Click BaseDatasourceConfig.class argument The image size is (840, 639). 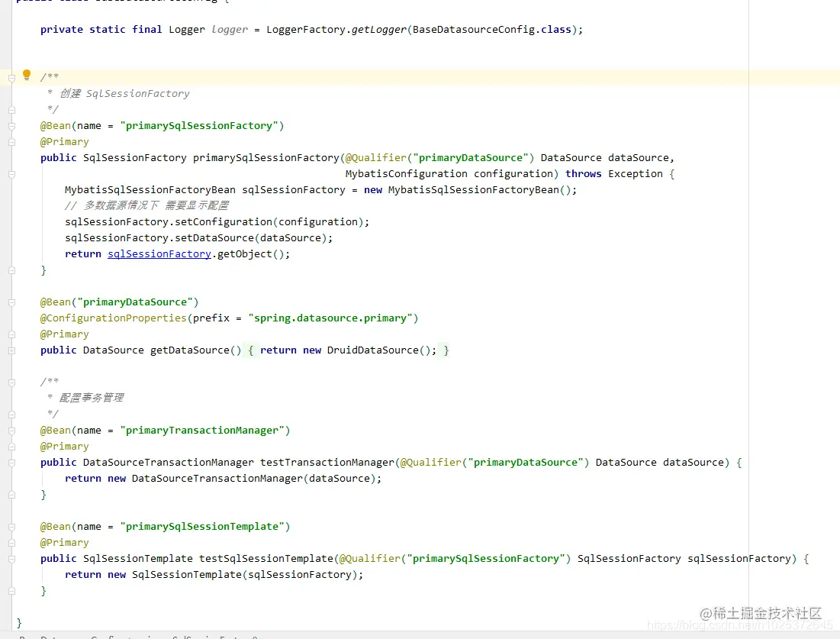pos(492,30)
